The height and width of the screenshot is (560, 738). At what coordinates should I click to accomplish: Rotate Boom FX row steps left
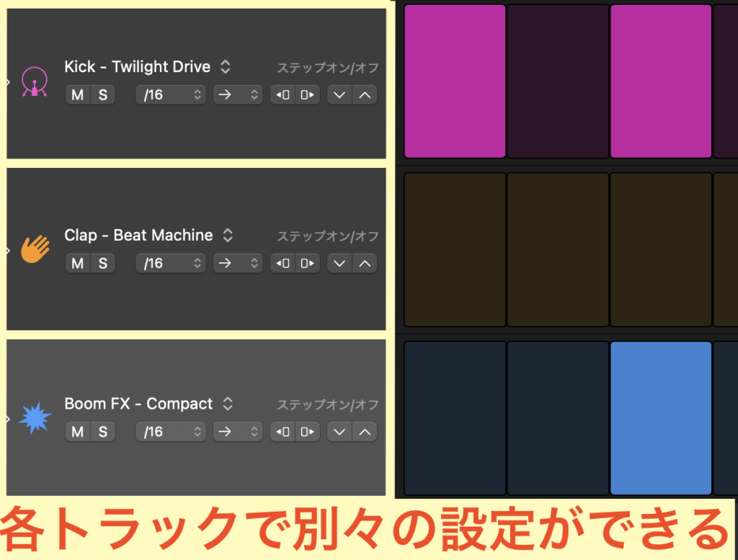coord(283,432)
